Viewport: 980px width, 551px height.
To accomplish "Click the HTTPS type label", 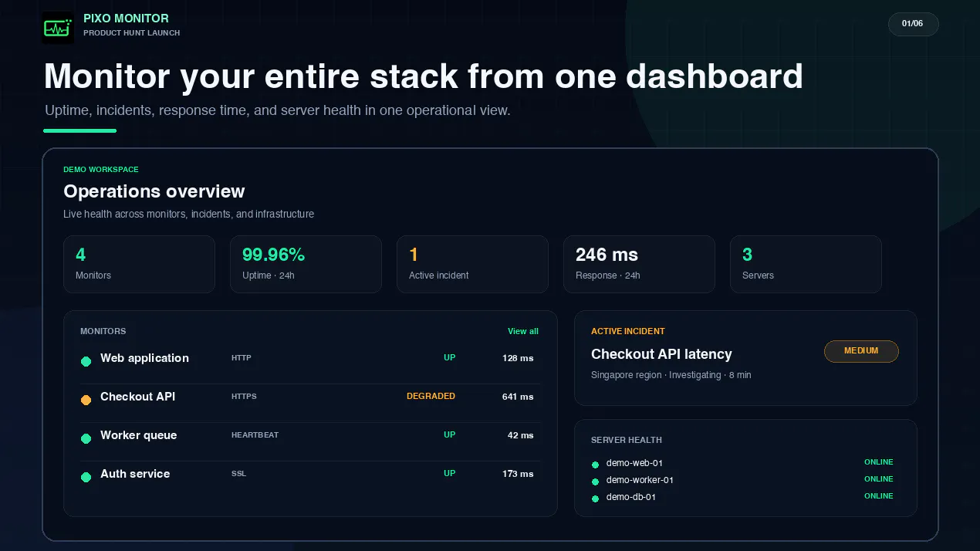I will 244,396.
